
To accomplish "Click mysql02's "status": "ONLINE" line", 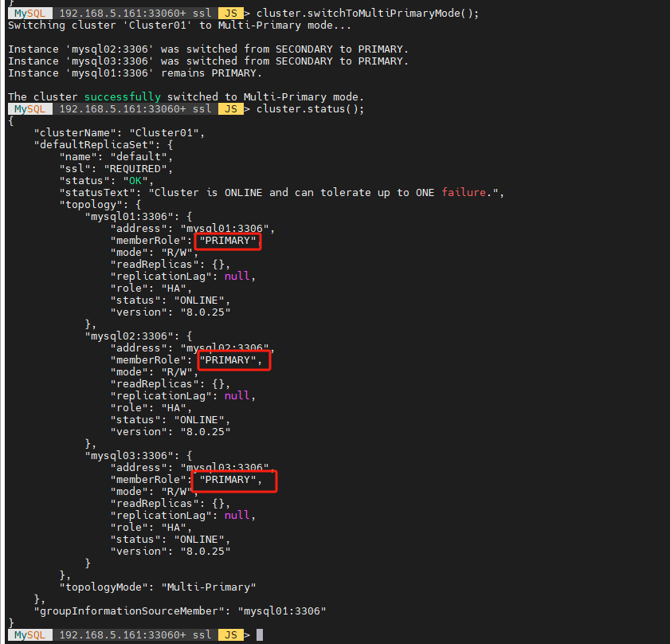I will tap(170, 420).
